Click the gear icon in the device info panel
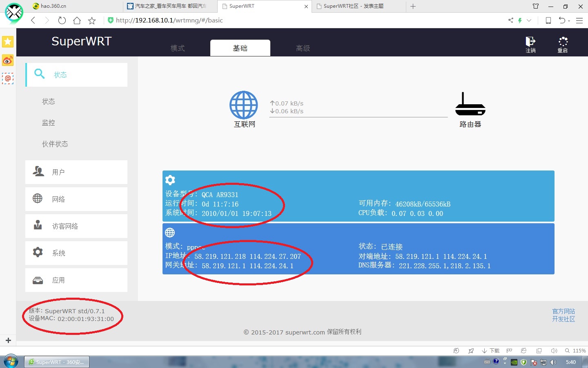Viewport: 588px width, 368px height. point(170,180)
